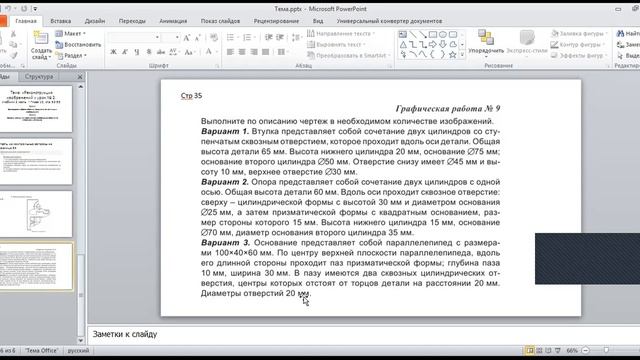Viewport: 640px width, 360px height.
Task: Open the Анимация ribbon tab
Action: (x=173, y=21)
